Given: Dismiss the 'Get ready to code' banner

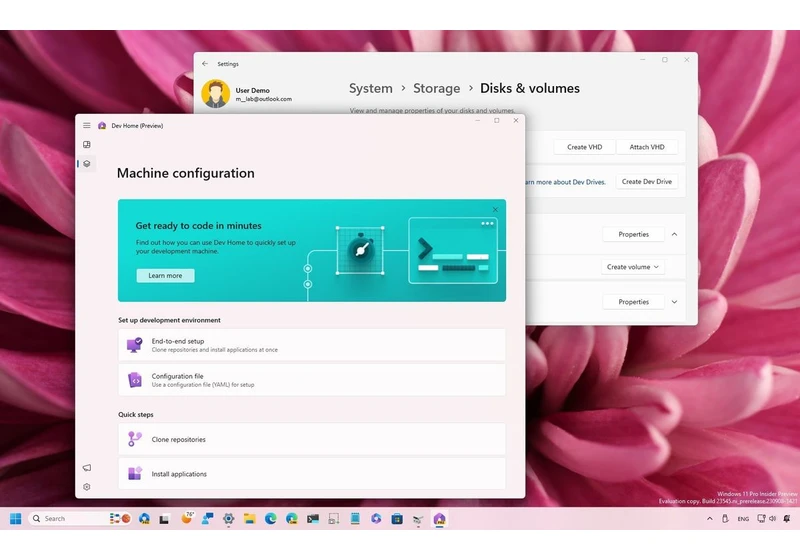Looking at the screenshot, I should tap(495, 210).
